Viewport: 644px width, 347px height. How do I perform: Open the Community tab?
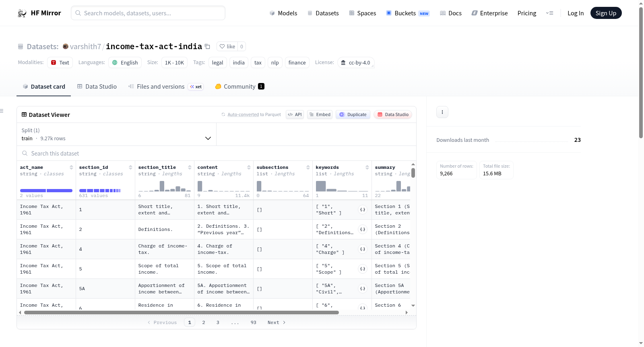pos(239,86)
